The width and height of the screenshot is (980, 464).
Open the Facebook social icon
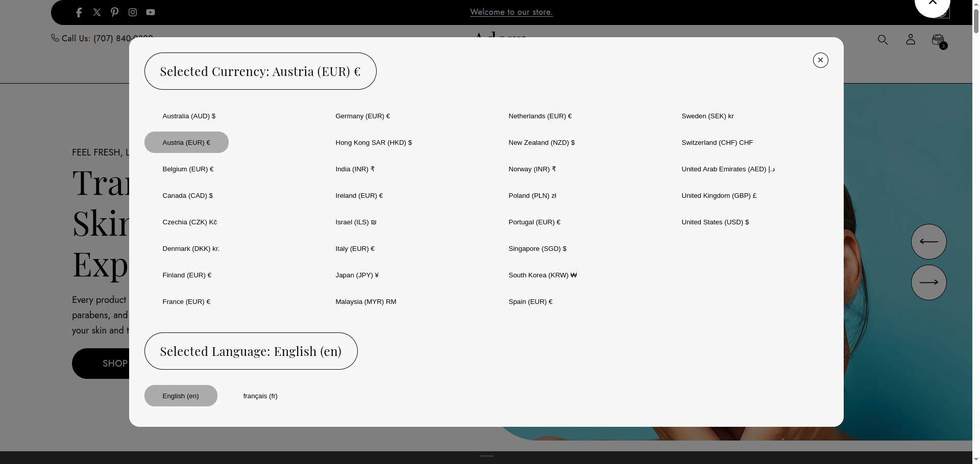pyautogui.click(x=79, y=13)
